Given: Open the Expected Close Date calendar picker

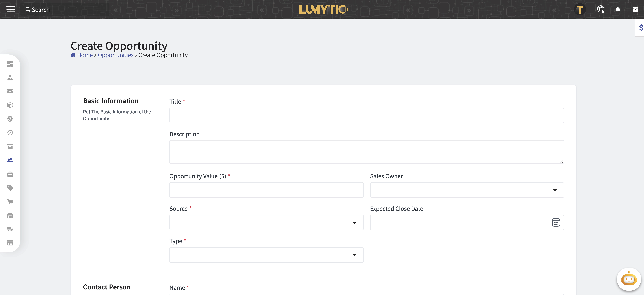Looking at the screenshot, I should (x=556, y=222).
